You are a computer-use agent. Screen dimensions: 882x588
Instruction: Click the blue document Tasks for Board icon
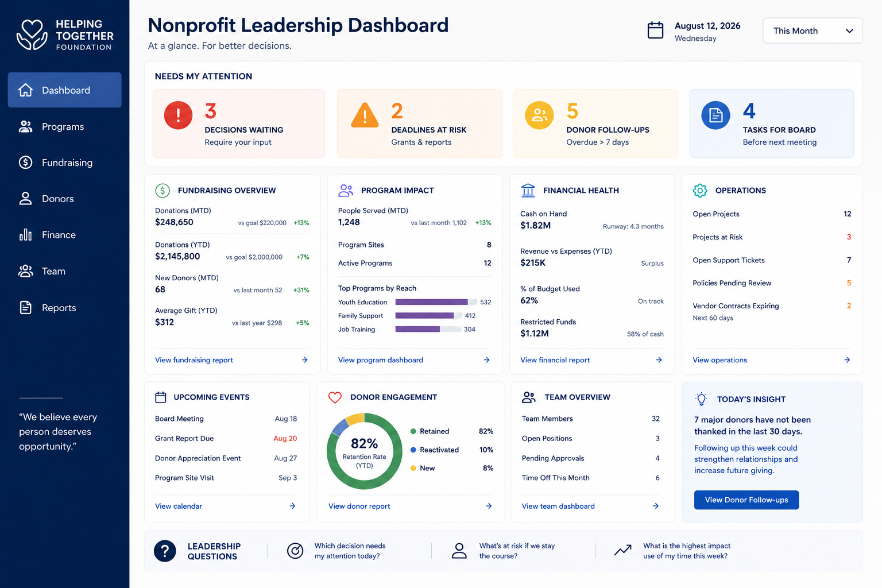715,115
